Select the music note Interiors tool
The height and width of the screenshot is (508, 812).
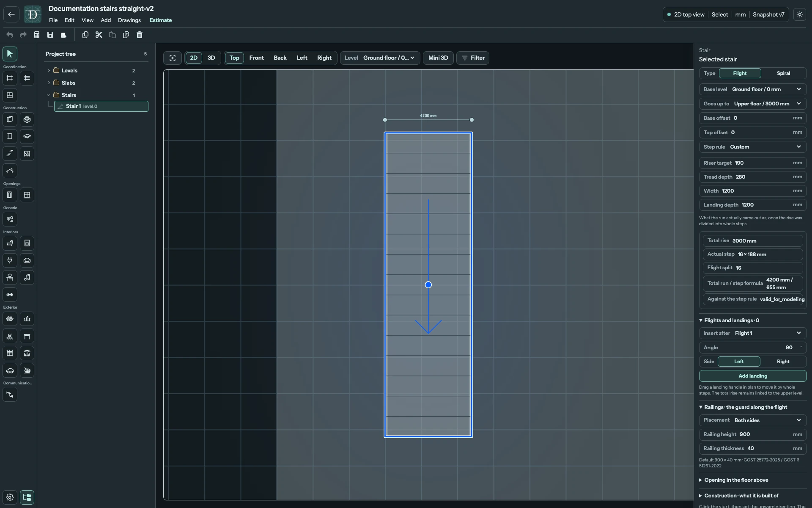tap(27, 278)
